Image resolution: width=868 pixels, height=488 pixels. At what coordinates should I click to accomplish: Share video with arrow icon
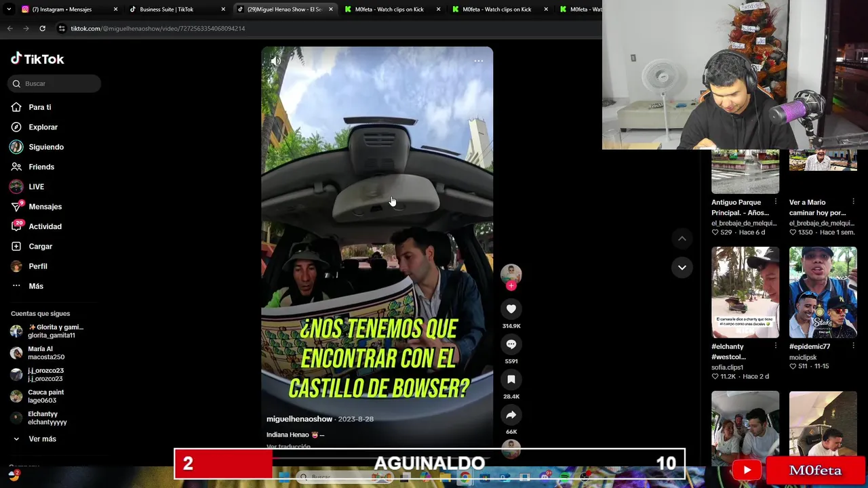(511, 415)
